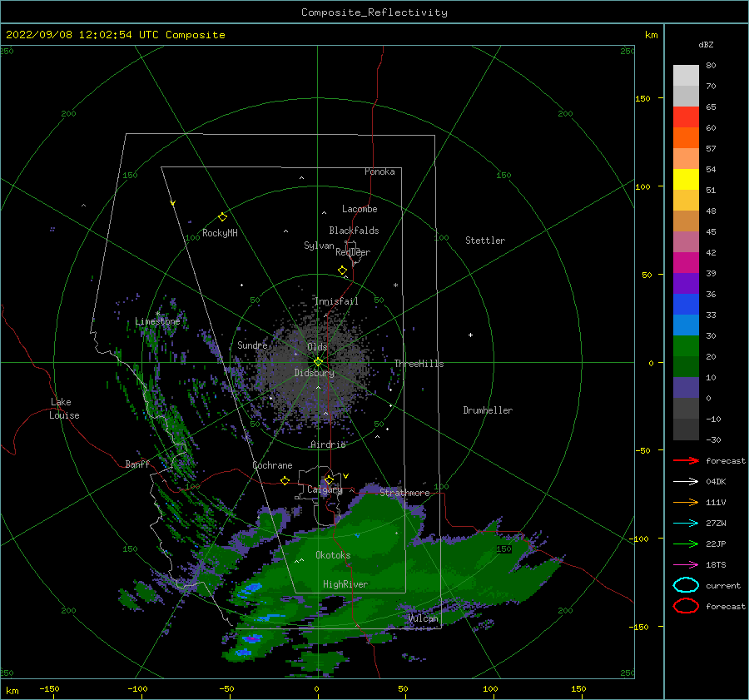Image resolution: width=749 pixels, height=700 pixels.
Task: Click the yellow diamond marker below Cochrane
Action: pos(285,481)
